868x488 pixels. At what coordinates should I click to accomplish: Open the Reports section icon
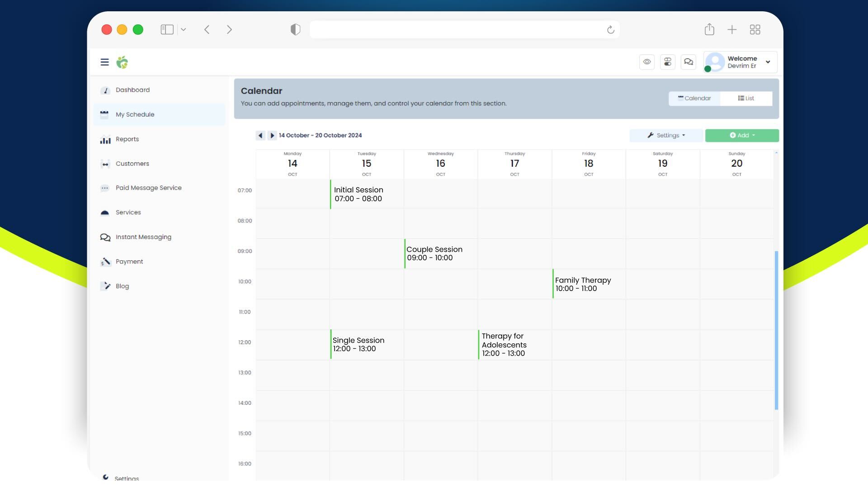105,139
